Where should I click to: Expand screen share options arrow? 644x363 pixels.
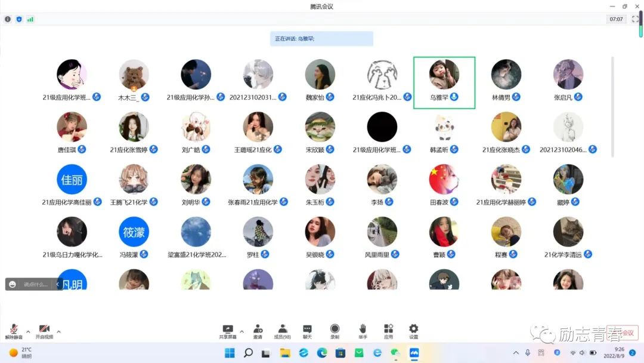[x=241, y=332]
